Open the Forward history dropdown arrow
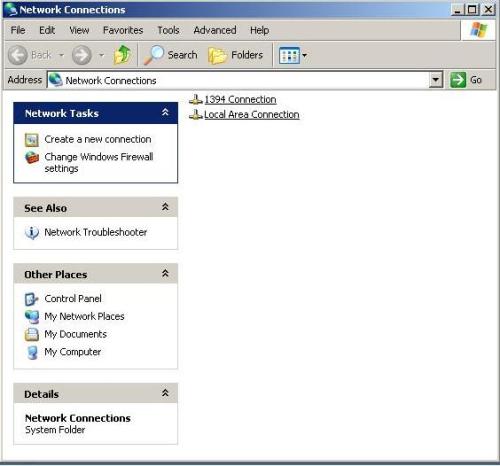The height and width of the screenshot is (466, 500). coord(102,55)
